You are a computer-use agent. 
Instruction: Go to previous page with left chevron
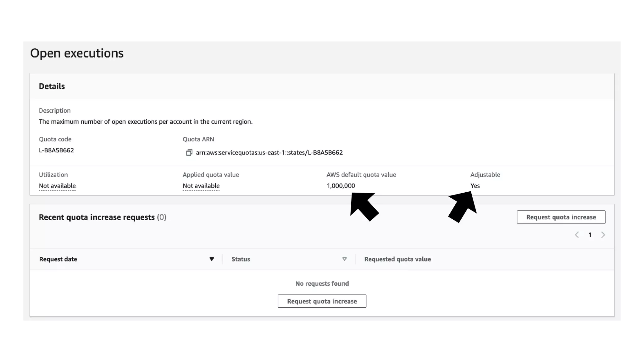[x=577, y=235]
